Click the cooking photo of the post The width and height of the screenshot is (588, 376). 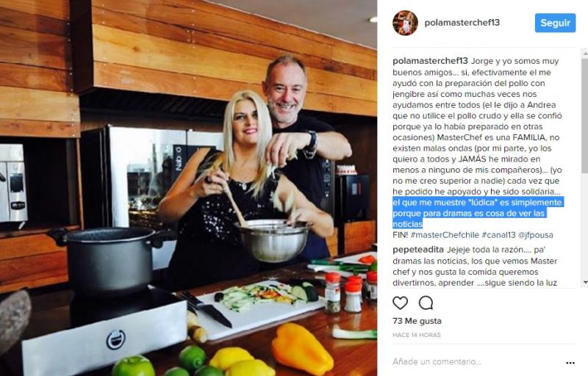click(x=189, y=188)
